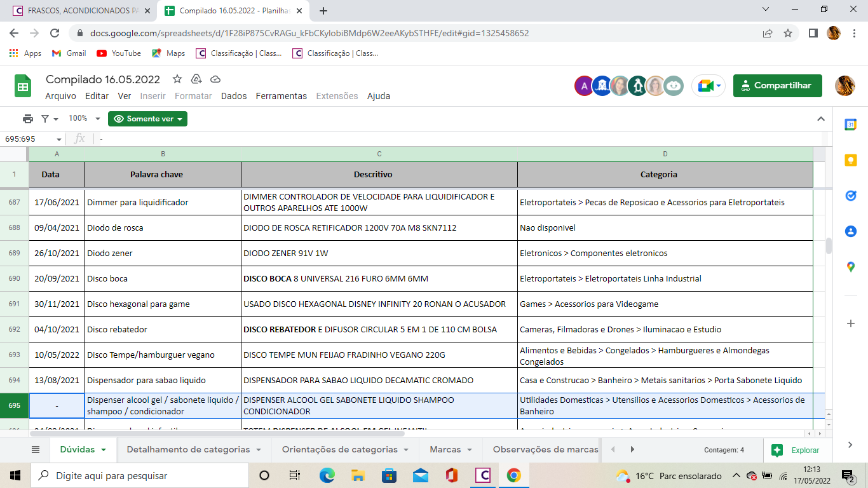Open the Dados menu

(x=234, y=96)
